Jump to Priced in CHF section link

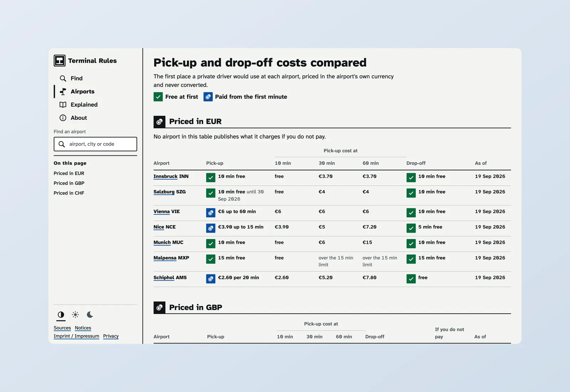[69, 193]
